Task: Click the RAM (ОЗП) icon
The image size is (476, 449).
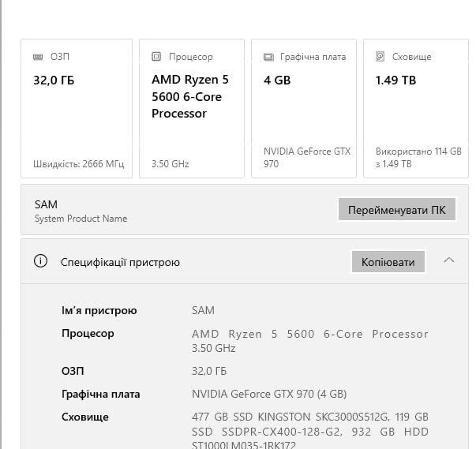Action: tap(38, 57)
